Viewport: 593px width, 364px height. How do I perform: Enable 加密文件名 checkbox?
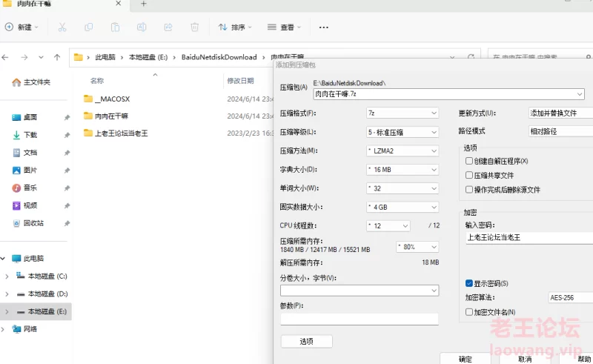pos(469,312)
